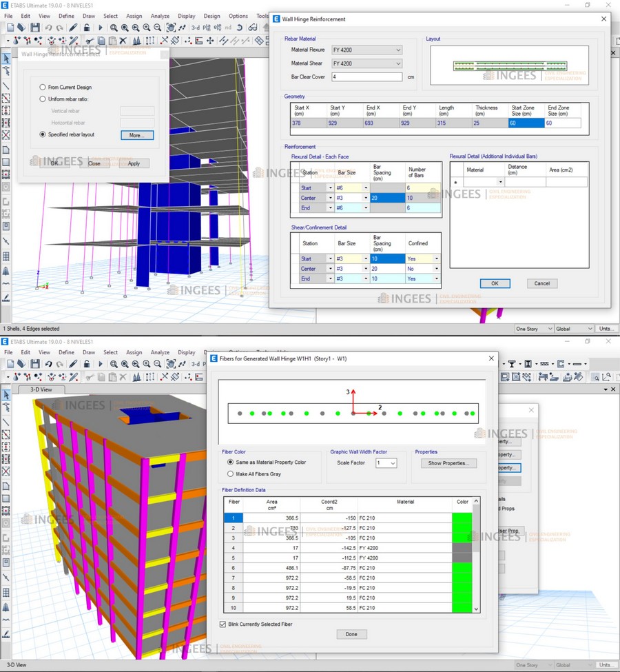Toggle Blink Currently Selected Fiber checkbox

click(x=223, y=624)
